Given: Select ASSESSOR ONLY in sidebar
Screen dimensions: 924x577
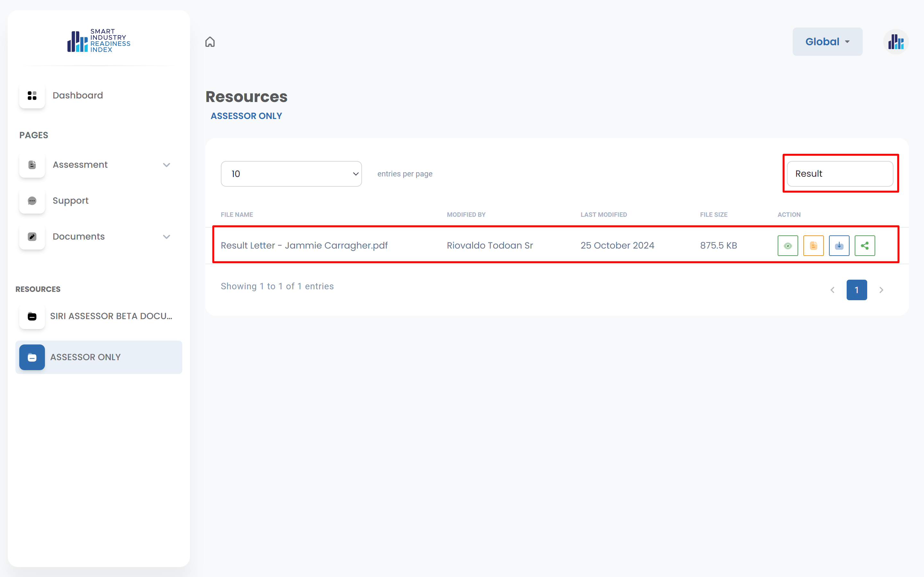Looking at the screenshot, I should tap(85, 357).
